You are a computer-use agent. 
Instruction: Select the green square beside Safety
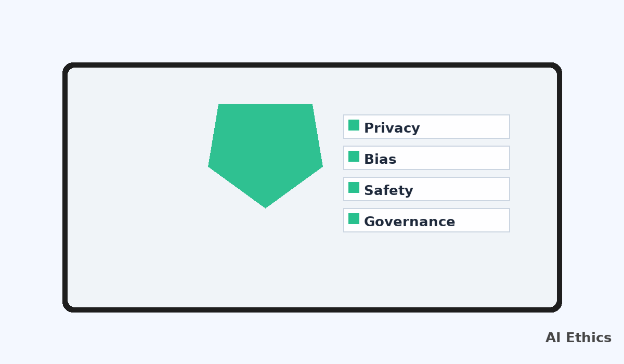(354, 188)
